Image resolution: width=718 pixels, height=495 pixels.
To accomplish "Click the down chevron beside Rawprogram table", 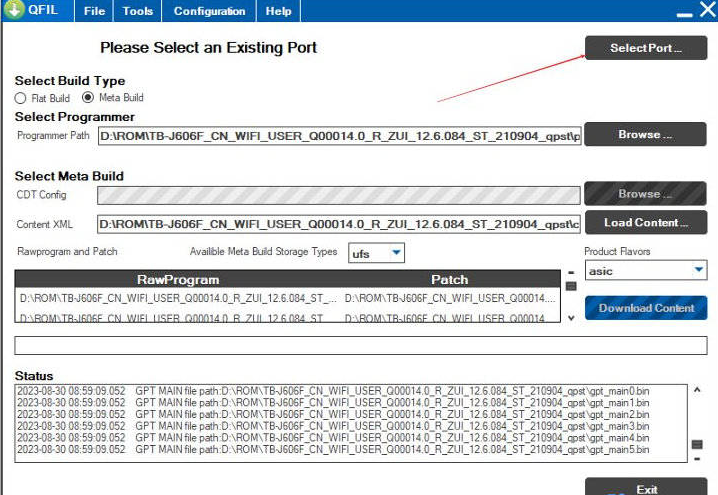I will tap(571, 318).
